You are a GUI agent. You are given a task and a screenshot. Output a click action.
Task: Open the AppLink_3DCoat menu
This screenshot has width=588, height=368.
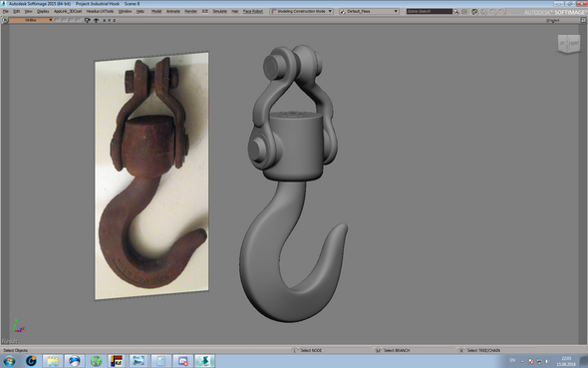68,12
